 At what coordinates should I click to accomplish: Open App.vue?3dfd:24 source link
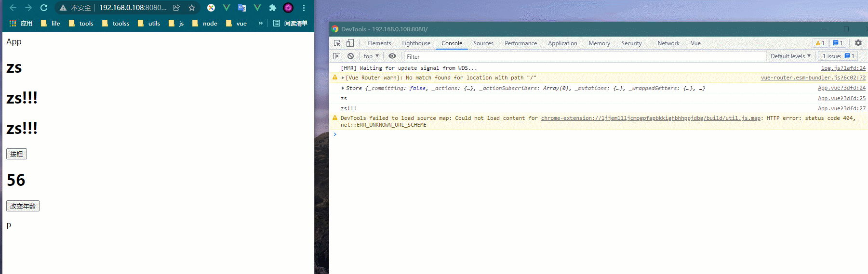click(x=841, y=88)
